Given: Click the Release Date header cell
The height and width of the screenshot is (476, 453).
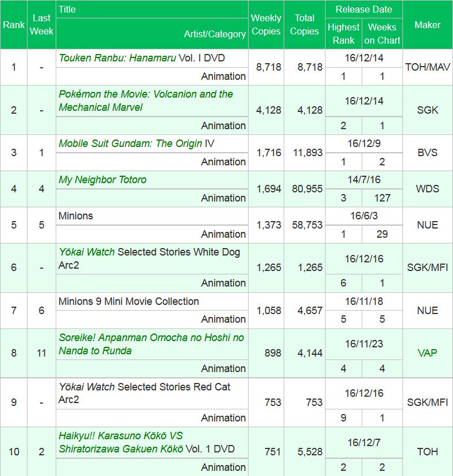Looking at the screenshot, I should coord(363,9).
